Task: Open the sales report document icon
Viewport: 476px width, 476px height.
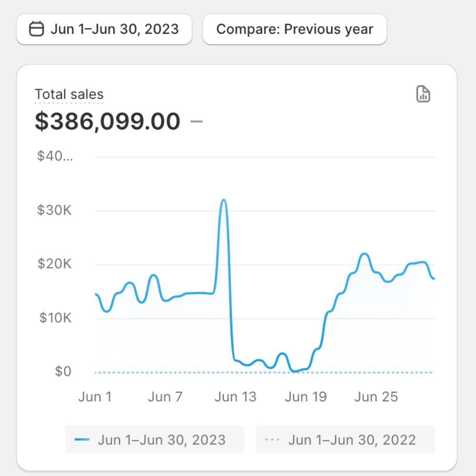Action: point(423,94)
